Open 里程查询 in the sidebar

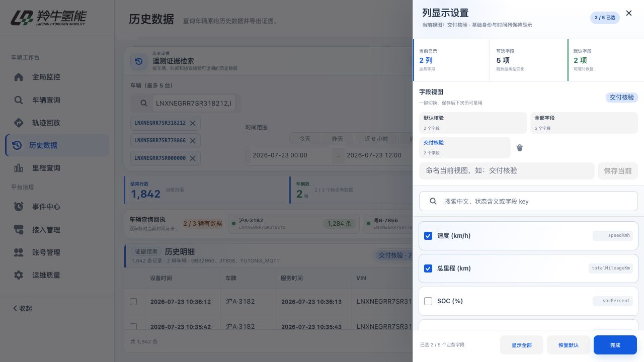[x=57, y=168]
